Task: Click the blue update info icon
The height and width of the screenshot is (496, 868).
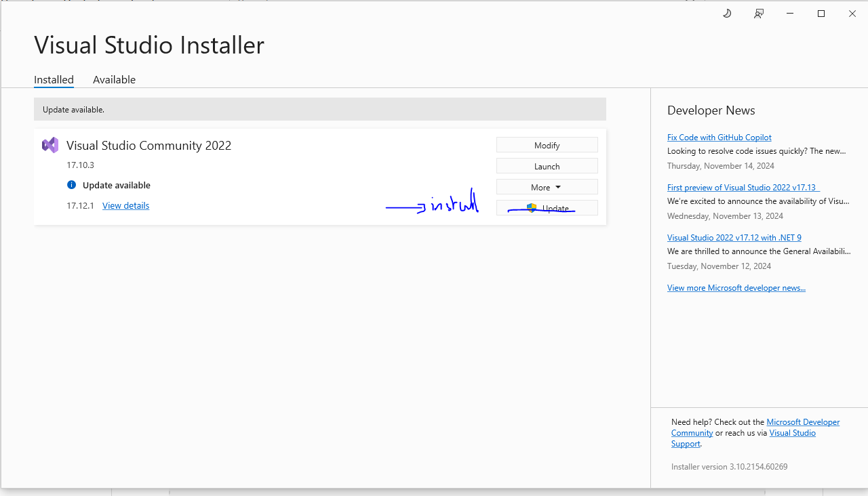Action: [72, 185]
